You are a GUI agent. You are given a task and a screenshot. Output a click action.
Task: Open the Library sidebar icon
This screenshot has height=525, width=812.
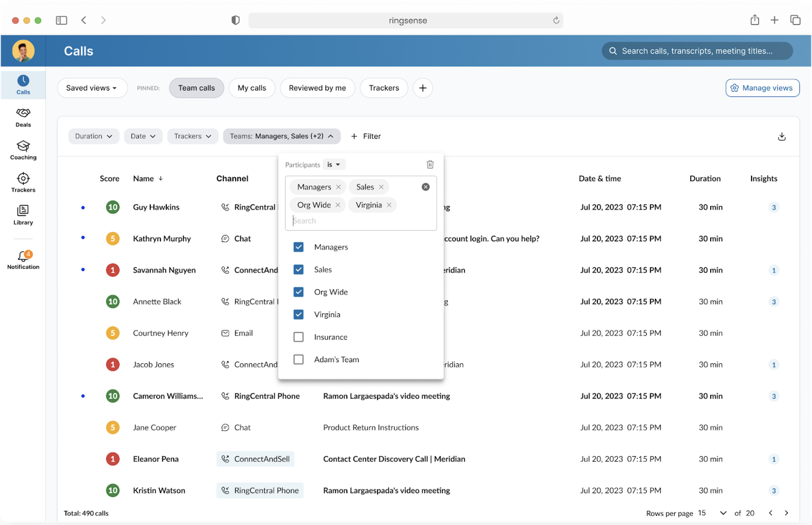23,215
